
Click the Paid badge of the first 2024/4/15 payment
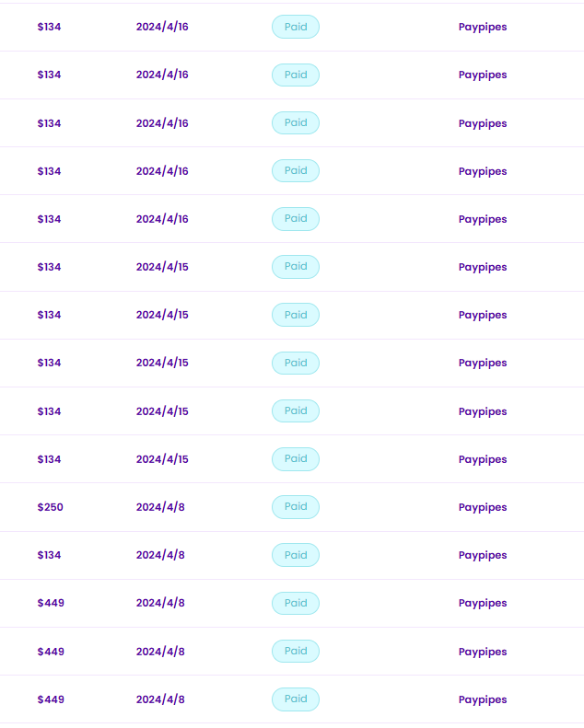tap(296, 267)
